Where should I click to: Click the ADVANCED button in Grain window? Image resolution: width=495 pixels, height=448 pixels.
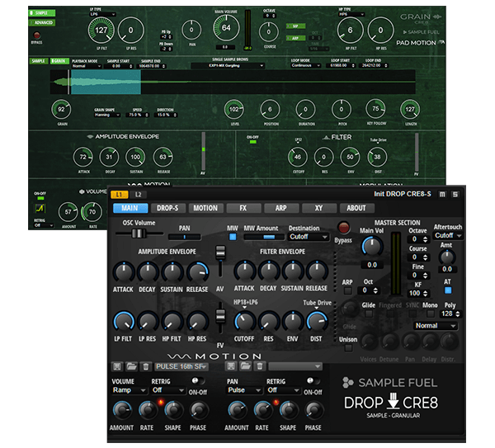coord(42,23)
